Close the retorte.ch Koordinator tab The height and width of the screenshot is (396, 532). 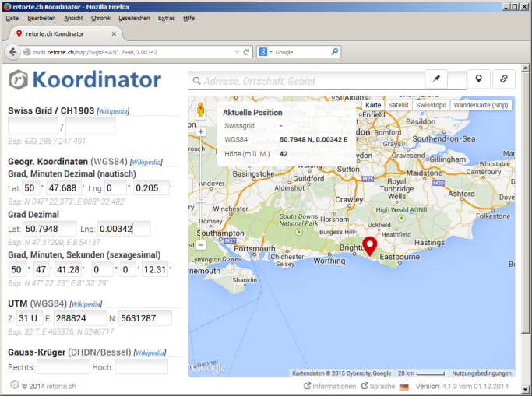tap(114, 34)
